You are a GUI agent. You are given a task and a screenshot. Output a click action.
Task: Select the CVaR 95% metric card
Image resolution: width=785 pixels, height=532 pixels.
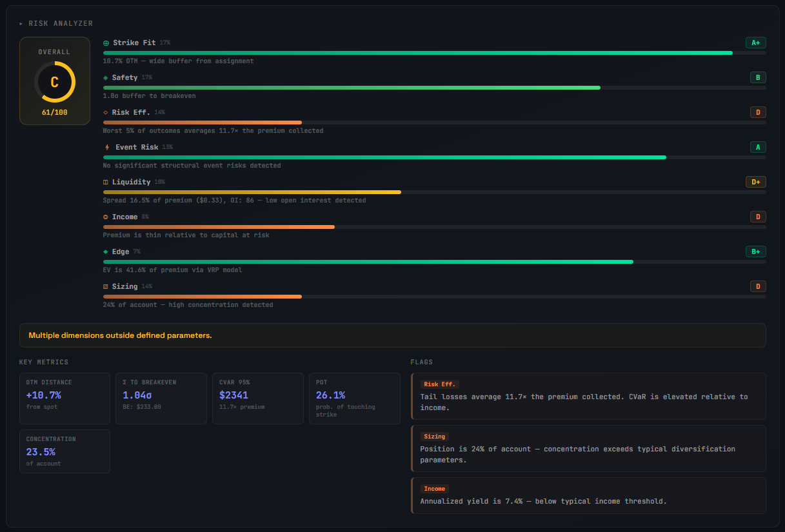[257, 398]
